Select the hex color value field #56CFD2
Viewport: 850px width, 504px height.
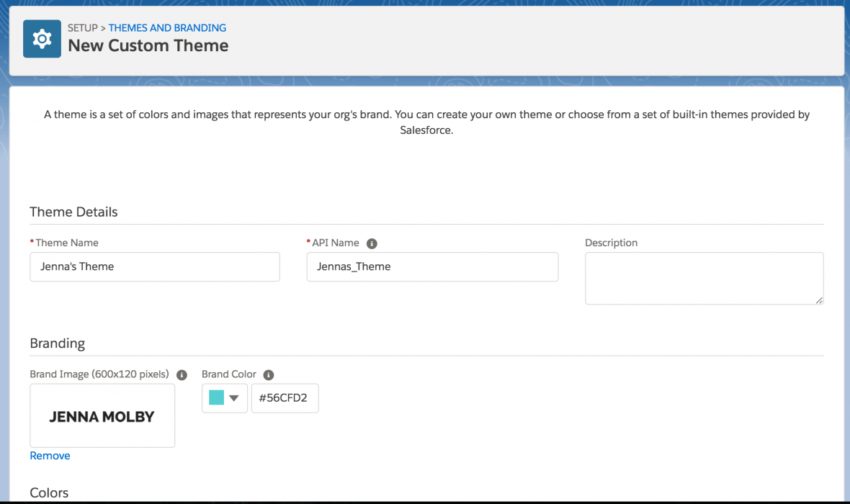[x=285, y=398]
